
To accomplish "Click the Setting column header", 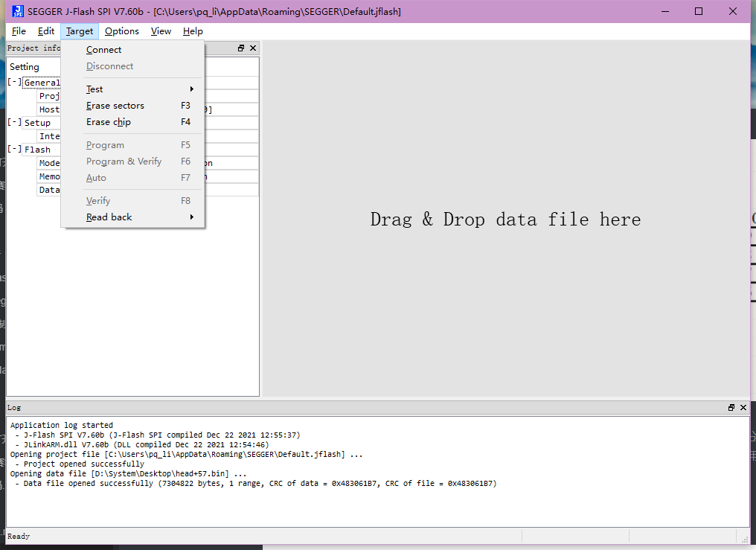I will pos(25,67).
